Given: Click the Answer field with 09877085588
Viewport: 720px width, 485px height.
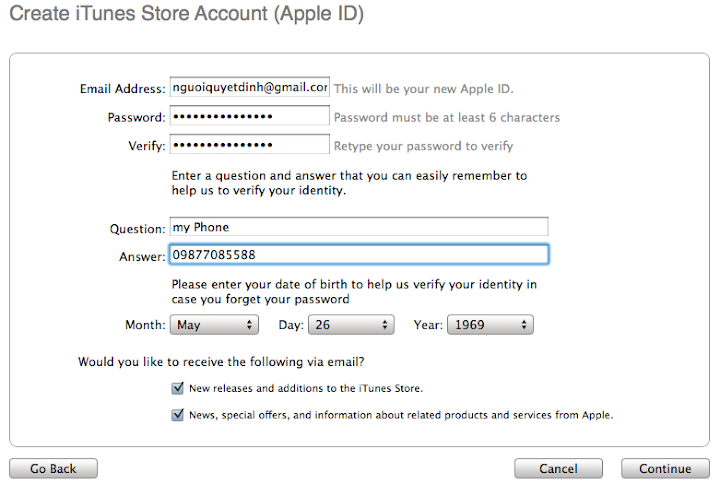Looking at the screenshot, I should tap(359, 254).
